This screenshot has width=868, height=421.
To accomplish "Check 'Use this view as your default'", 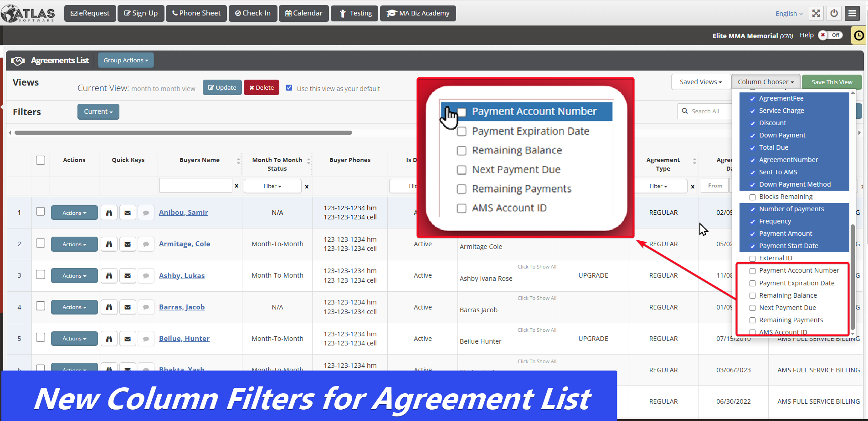I will click(x=289, y=88).
